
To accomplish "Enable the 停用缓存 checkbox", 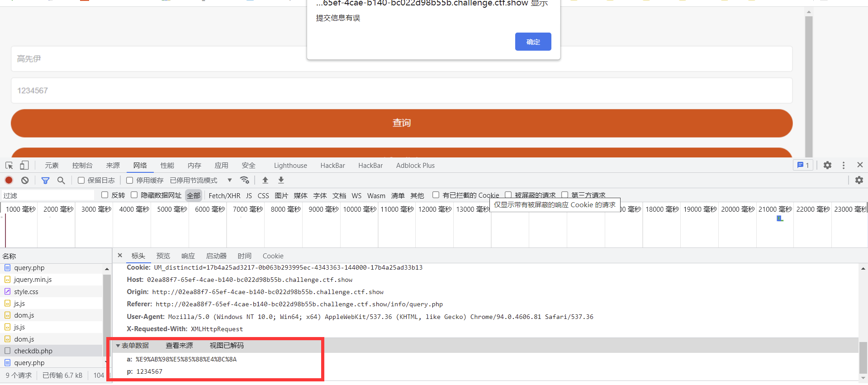I will 130,180.
